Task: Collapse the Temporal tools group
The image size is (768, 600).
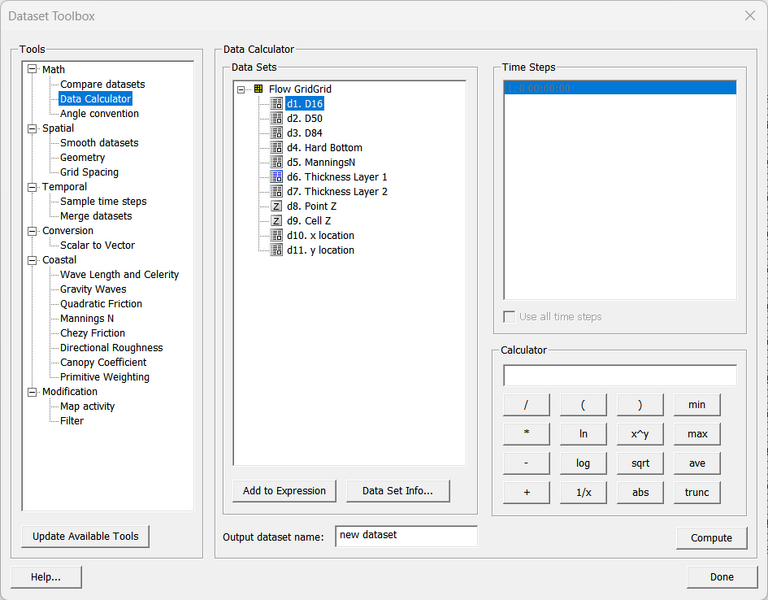Action: point(32,187)
